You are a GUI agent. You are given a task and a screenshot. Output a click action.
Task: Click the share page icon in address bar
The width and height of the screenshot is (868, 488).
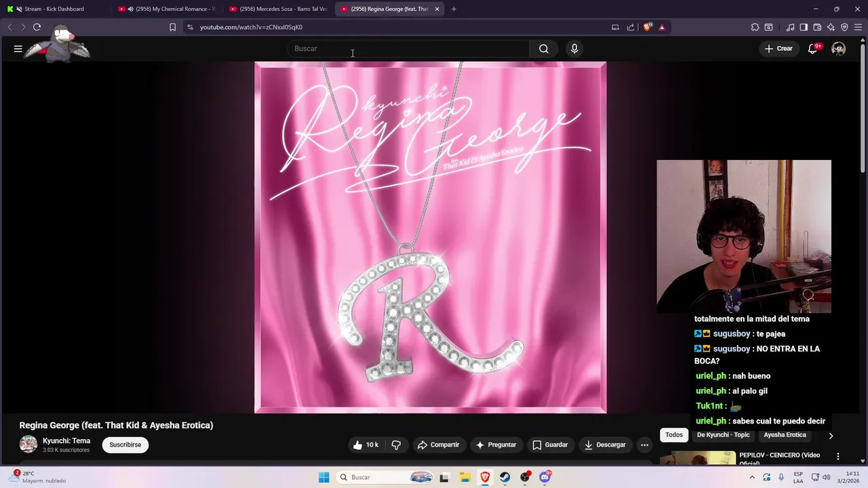pyautogui.click(x=631, y=27)
